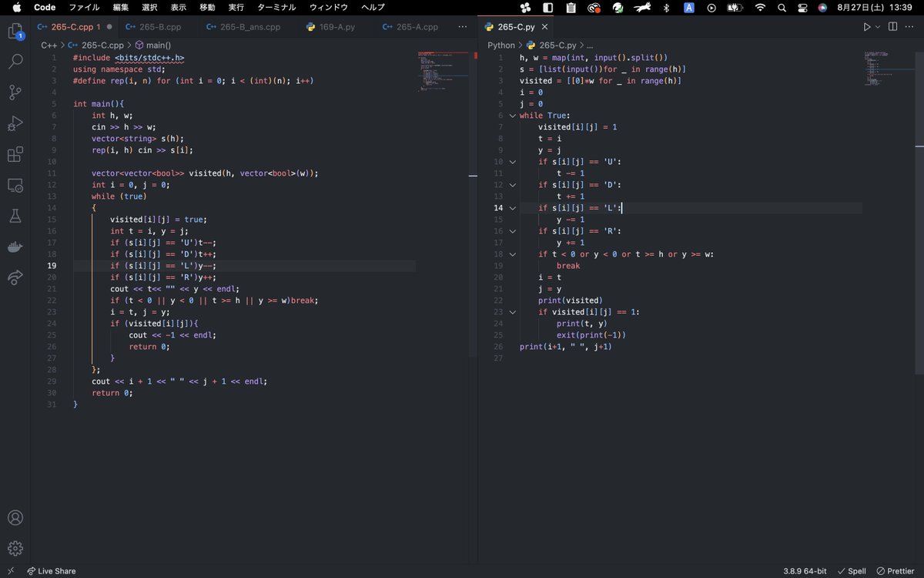The height and width of the screenshot is (578, 924).
Task: Open the Code application menu
Action: [45, 7]
